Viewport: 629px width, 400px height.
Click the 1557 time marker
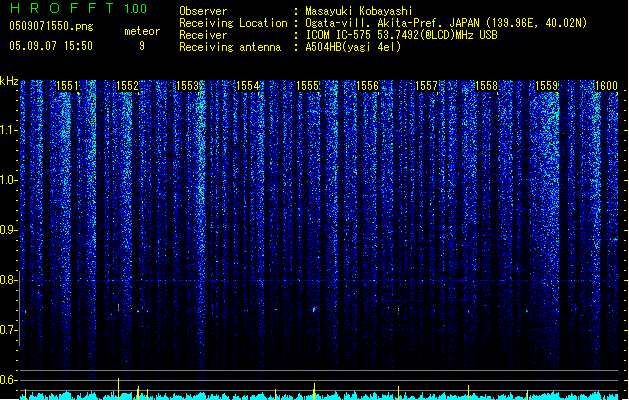(426, 86)
